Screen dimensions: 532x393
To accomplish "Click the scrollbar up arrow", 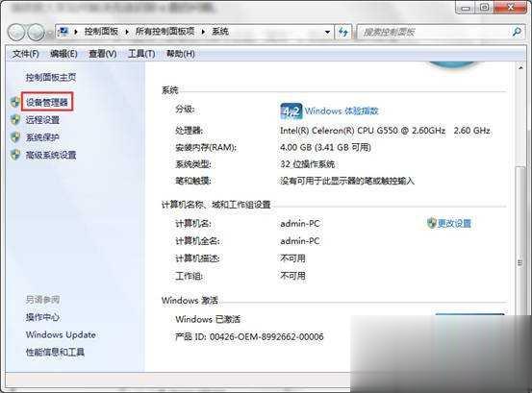I will point(520,68).
